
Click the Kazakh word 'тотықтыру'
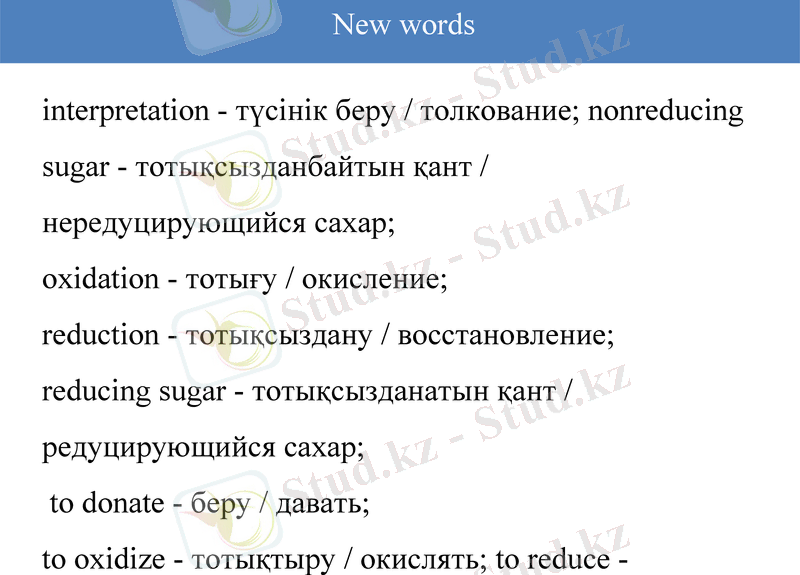[263, 561]
